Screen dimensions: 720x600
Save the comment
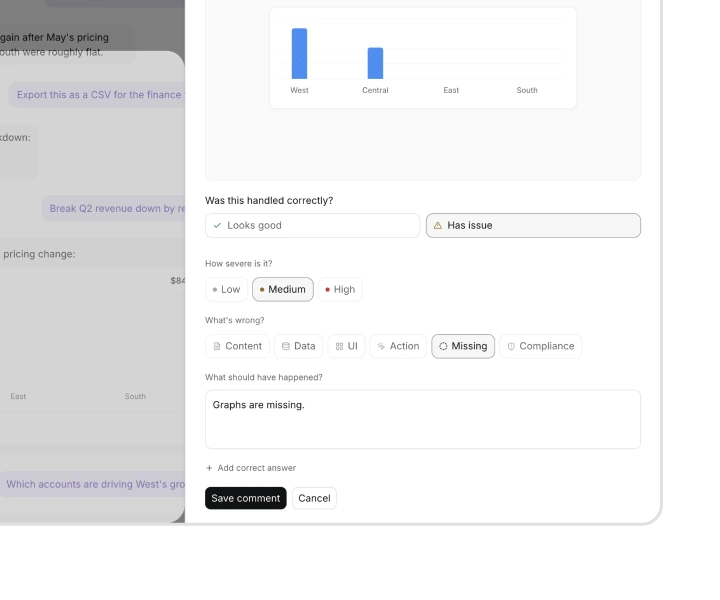246,498
